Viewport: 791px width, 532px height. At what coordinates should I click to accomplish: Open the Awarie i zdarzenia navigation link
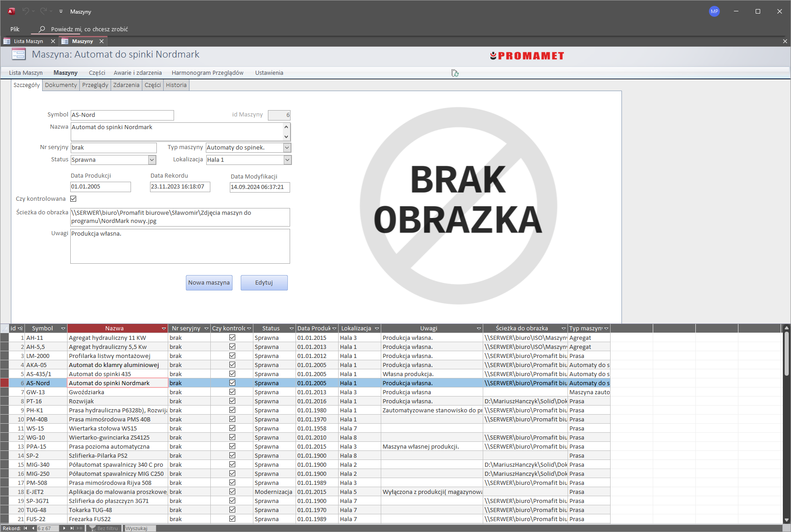tap(138, 73)
